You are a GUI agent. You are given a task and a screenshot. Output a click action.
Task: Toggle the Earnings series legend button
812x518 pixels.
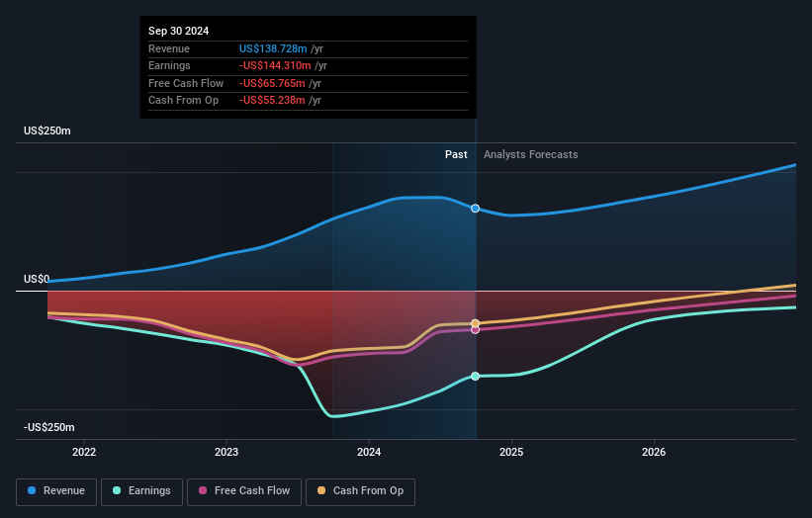click(x=141, y=491)
